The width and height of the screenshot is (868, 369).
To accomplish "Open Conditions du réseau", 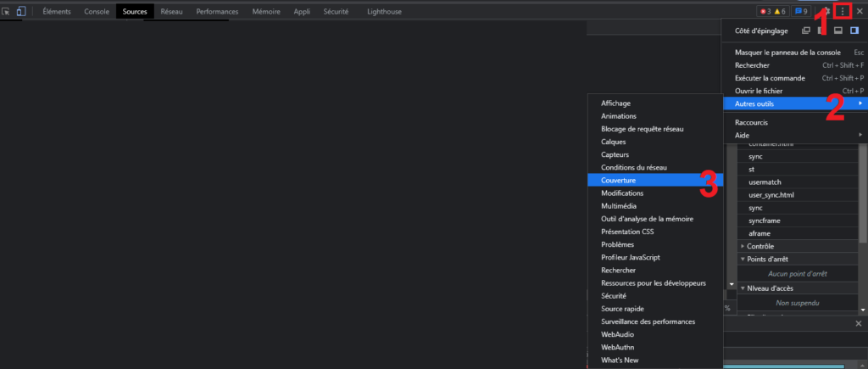I will coord(655,167).
